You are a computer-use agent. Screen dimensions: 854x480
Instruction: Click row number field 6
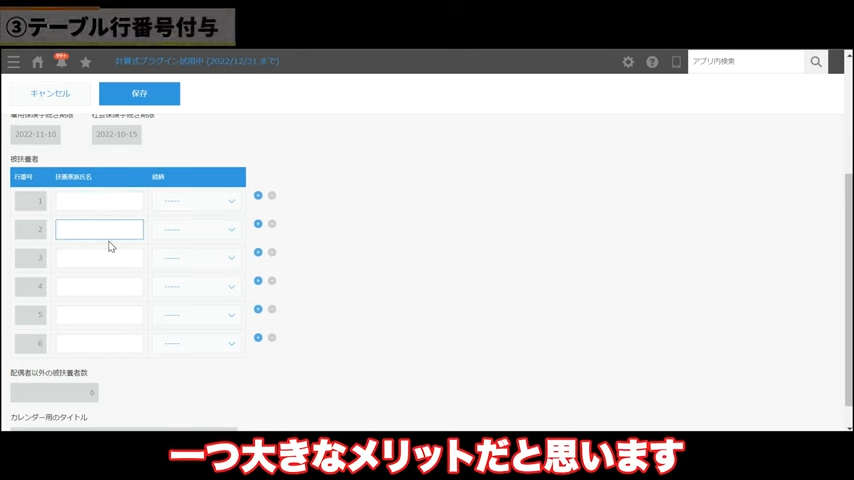tap(30, 343)
